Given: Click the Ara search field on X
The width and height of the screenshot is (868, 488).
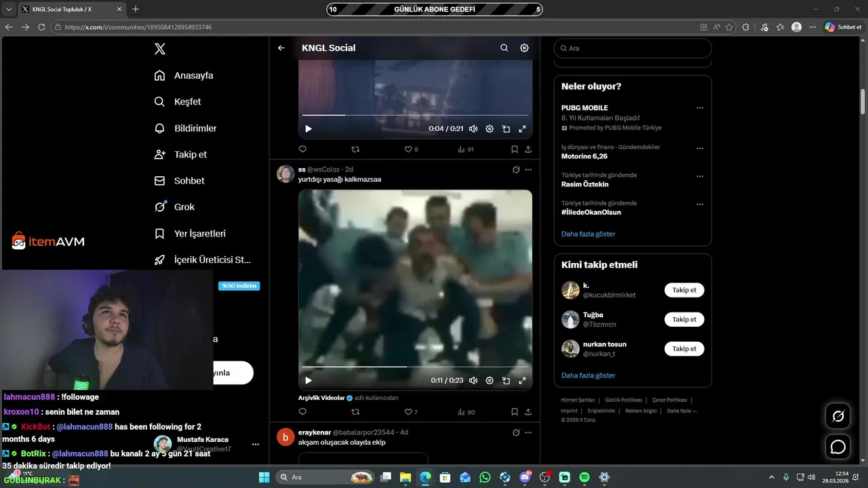Looking at the screenshot, I should (633, 48).
